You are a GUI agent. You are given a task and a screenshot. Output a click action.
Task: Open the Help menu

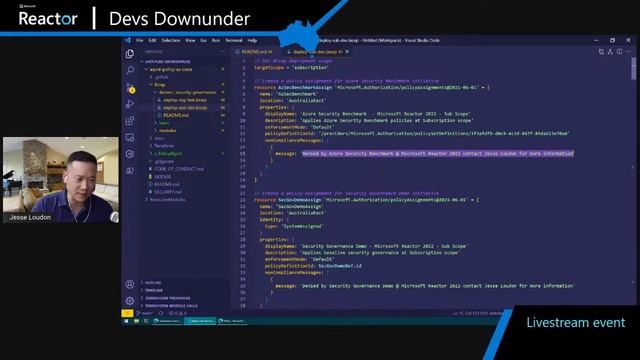pyautogui.click(x=252, y=40)
